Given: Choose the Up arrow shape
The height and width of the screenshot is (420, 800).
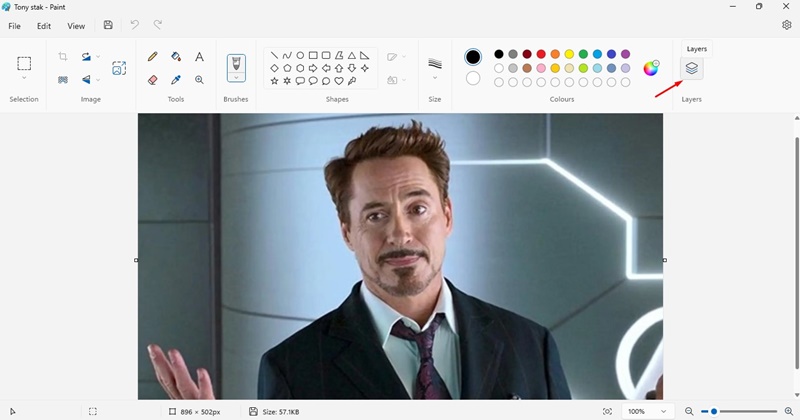Looking at the screenshot, I should [x=339, y=68].
